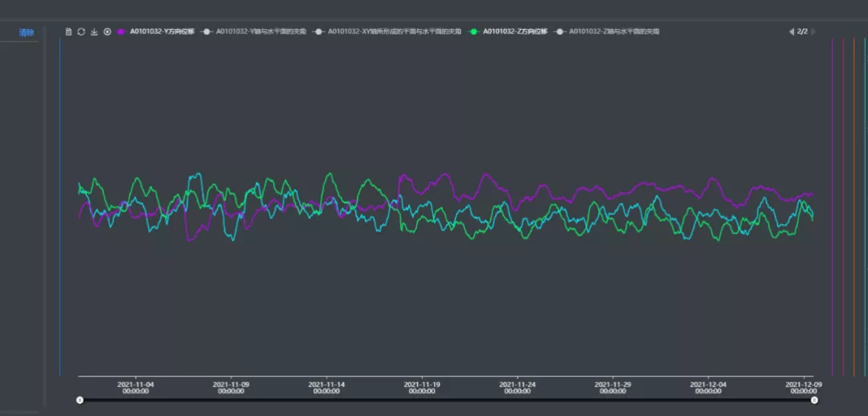Click the 2021-11-04 x-axis label
The height and width of the screenshot is (416, 868).
click(x=136, y=387)
